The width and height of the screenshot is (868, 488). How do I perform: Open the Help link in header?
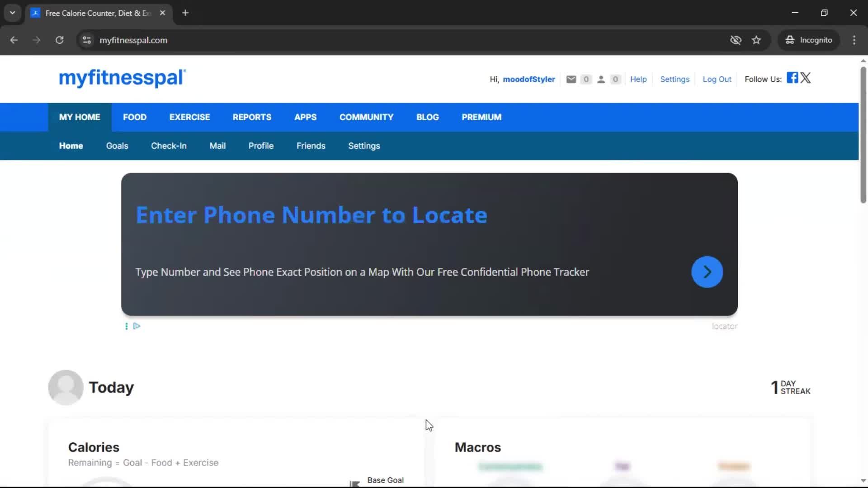tap(638, 80)
